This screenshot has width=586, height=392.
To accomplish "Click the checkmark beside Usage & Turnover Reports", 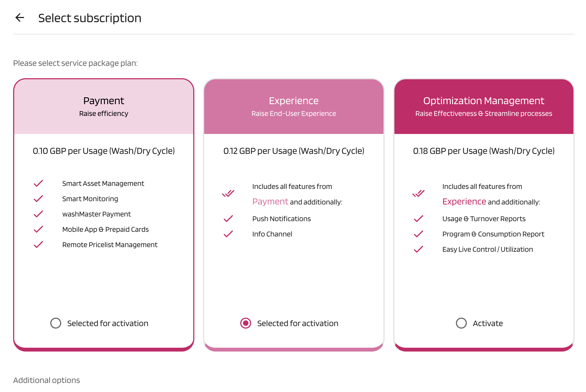I will [x=418, y=219].
